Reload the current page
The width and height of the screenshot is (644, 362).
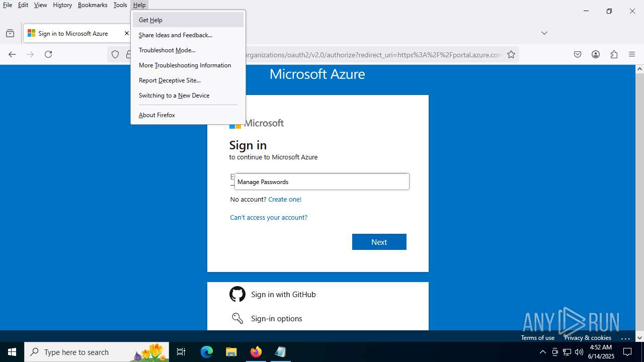pos(48,54)
